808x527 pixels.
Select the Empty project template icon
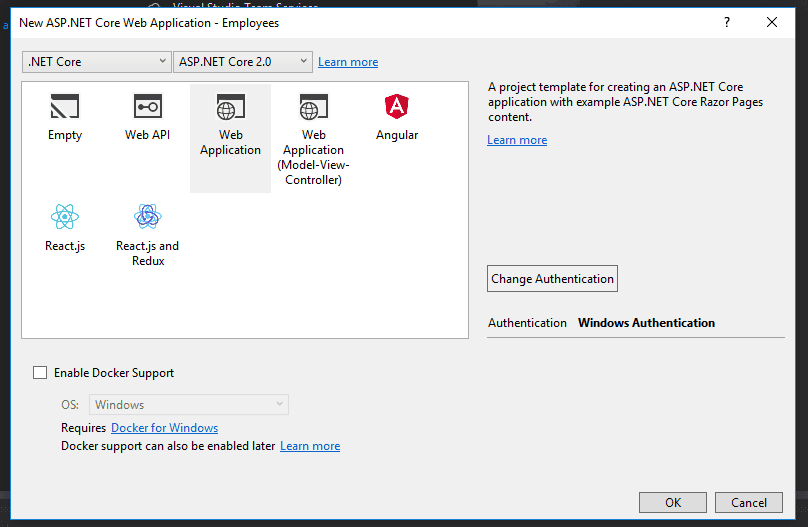click(x=64, y=107)
